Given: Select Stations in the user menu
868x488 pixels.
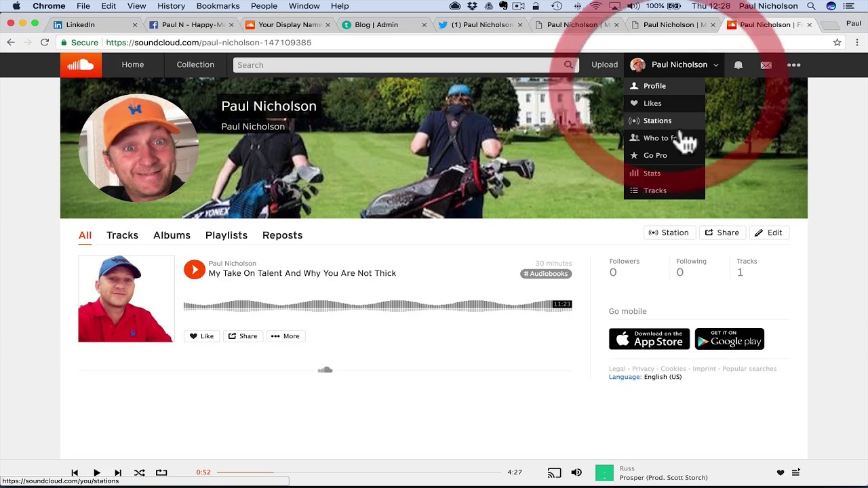Looking at the screenshot, I should (665, 121).
